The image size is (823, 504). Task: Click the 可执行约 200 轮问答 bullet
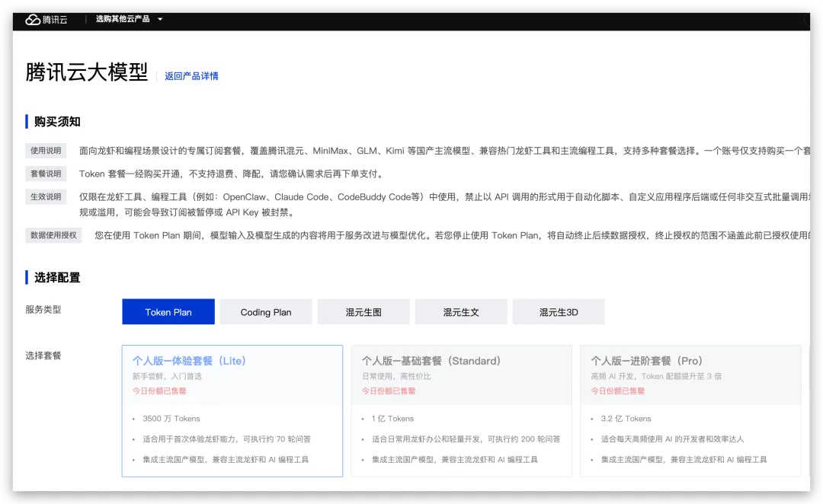point(466,439)
